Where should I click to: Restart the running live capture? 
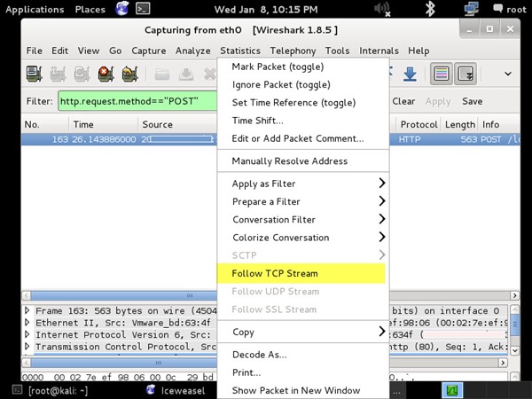pyautogui.click(x=130, y=74)
